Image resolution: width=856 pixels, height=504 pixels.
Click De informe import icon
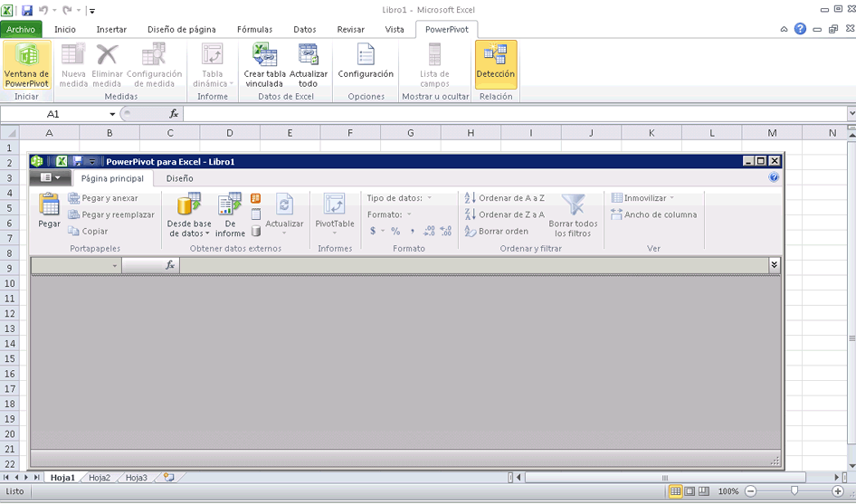coord(231,215)
